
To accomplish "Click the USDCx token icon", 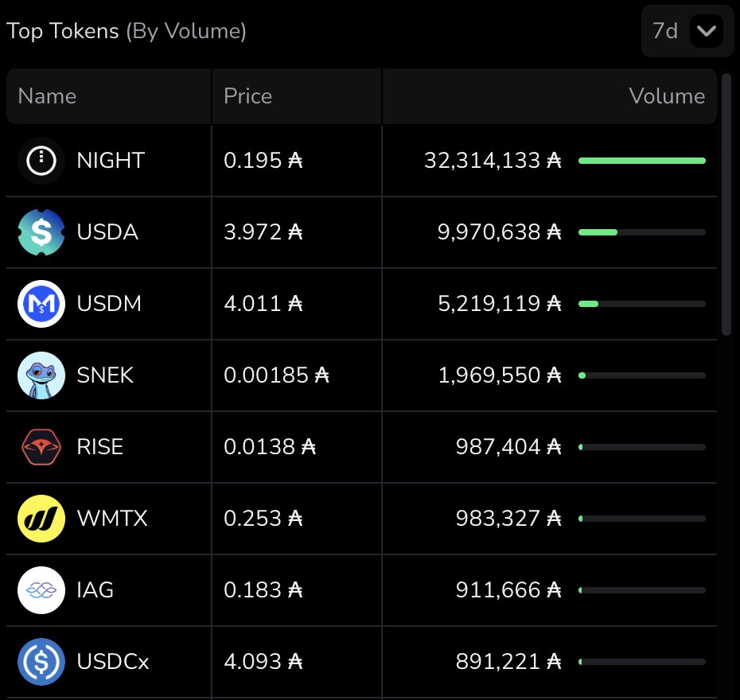I will pyautogui.click(x=41, y=662).
